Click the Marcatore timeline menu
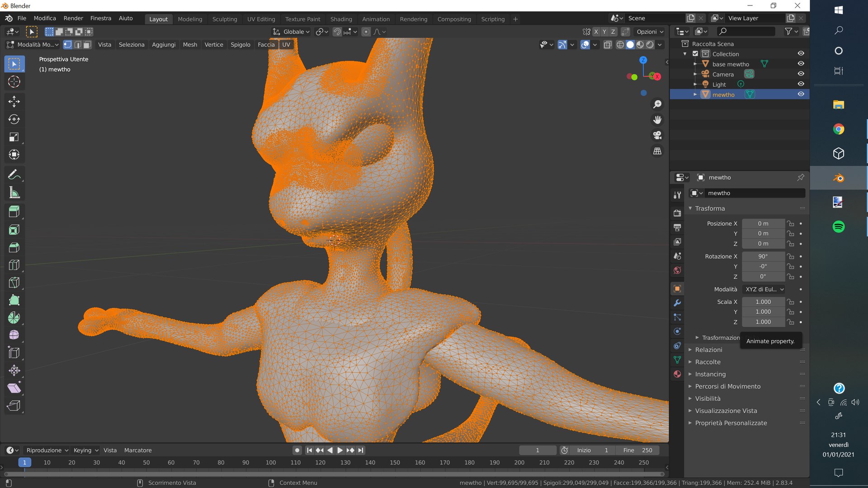868x488 pixels. click(138, 450)
